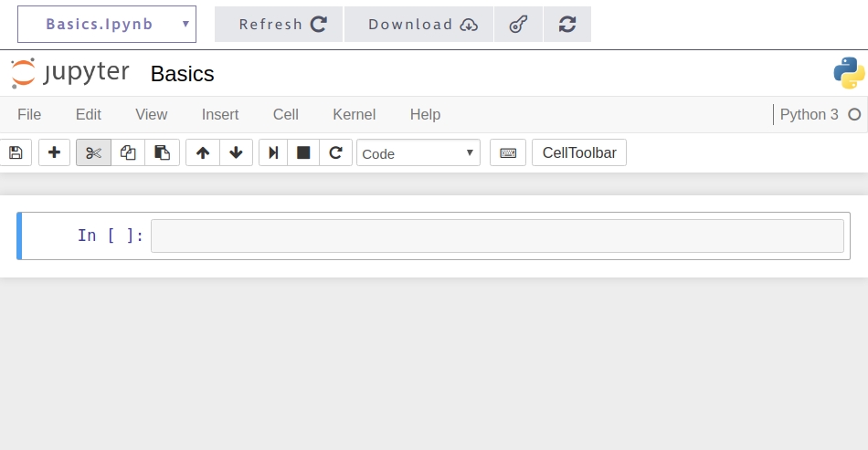This screenshot has width=868, height=450.
Task: Toggle the CellToolbar button
Action: 579,152
